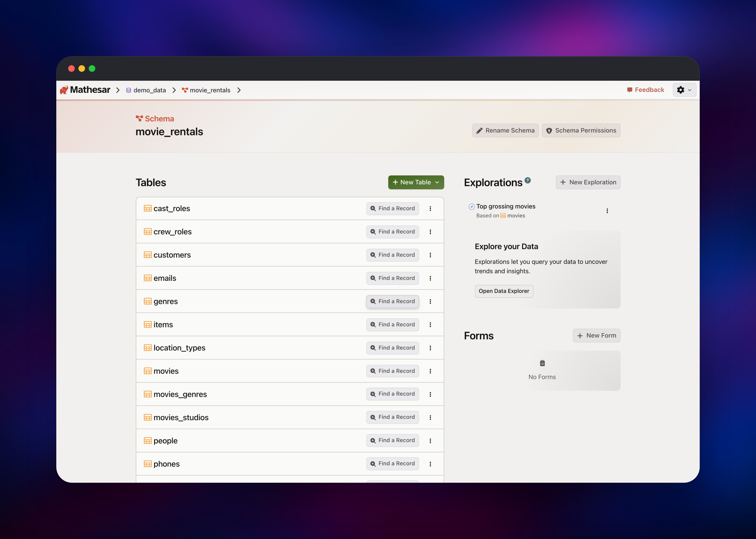The width and height of the screenshot is (756, 539).
Task: Open three-dot menu for movies_genres row
Action: [430, 394]
